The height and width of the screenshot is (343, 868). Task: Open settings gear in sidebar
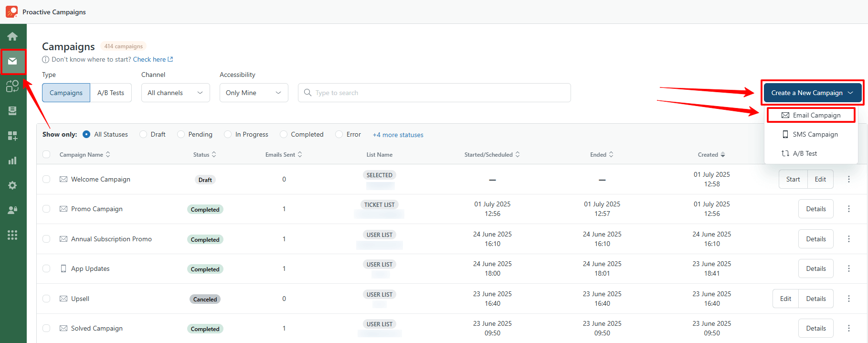(x=12, y=185)
